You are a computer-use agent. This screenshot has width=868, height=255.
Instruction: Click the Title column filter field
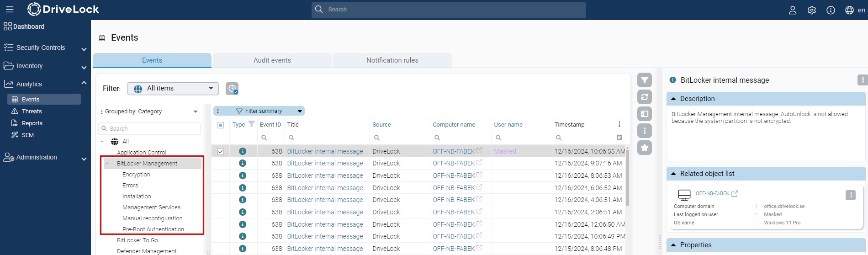[x=327, y=138]
